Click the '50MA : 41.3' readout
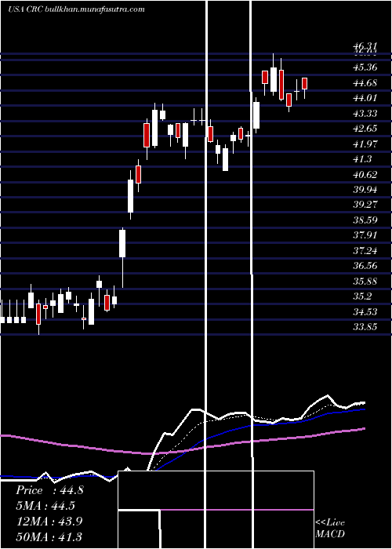Viewport: 392px width, 549px height. click(49, 536)
